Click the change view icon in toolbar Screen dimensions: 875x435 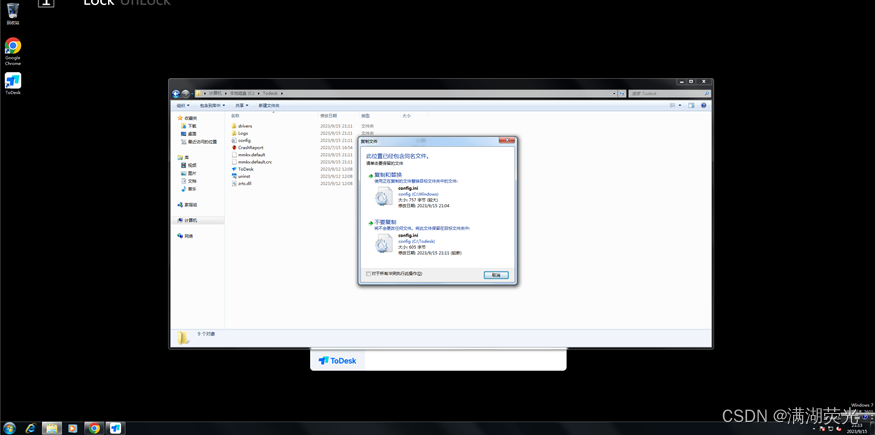672,105
